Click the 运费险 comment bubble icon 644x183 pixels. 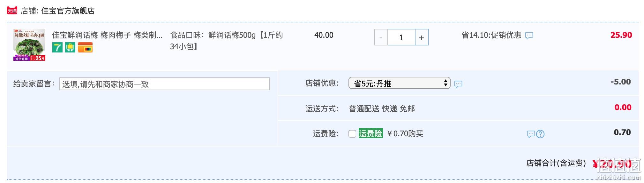tap(531, 134)
